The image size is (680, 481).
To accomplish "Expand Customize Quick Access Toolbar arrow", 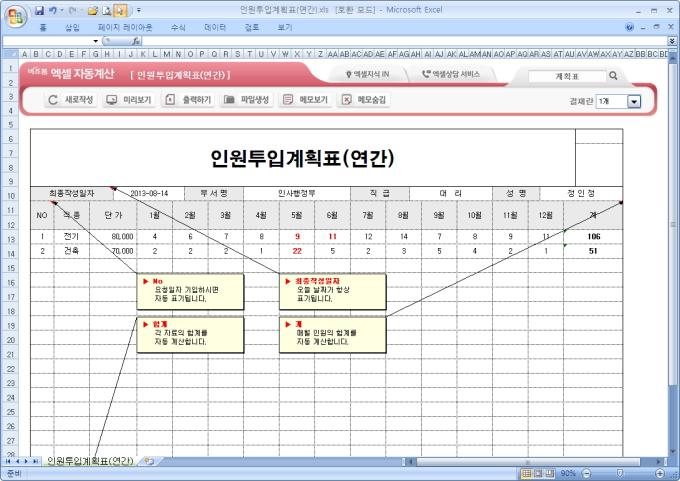I will [139, 10].
